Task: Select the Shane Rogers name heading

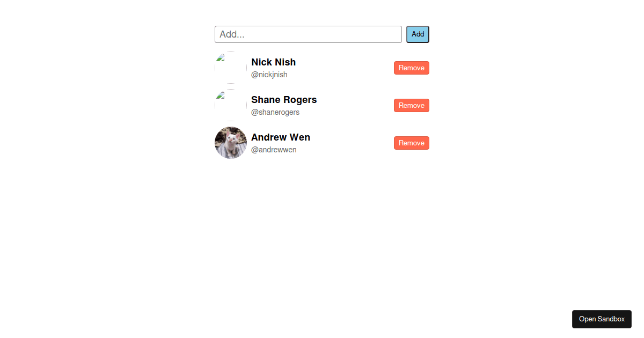Action: pyautogui.click(x=284, y=100)
